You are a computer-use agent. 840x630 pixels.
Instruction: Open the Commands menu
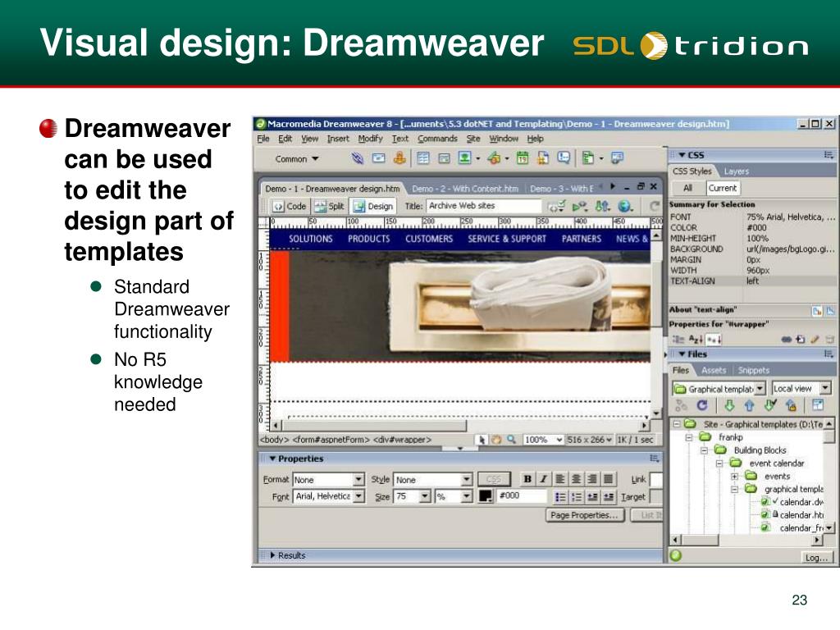pos(437,139)
